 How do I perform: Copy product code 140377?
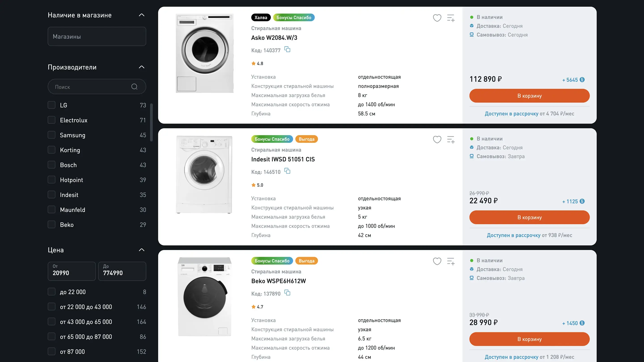(288, 49)
